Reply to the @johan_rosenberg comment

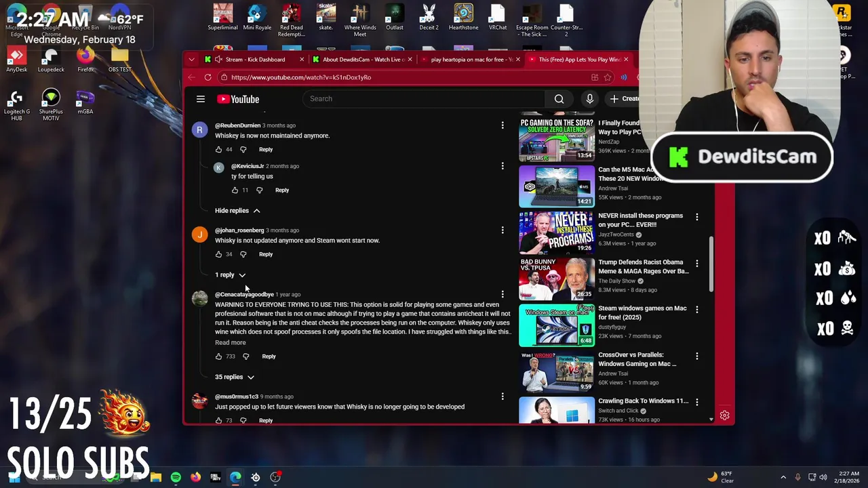tap(266, 254)
